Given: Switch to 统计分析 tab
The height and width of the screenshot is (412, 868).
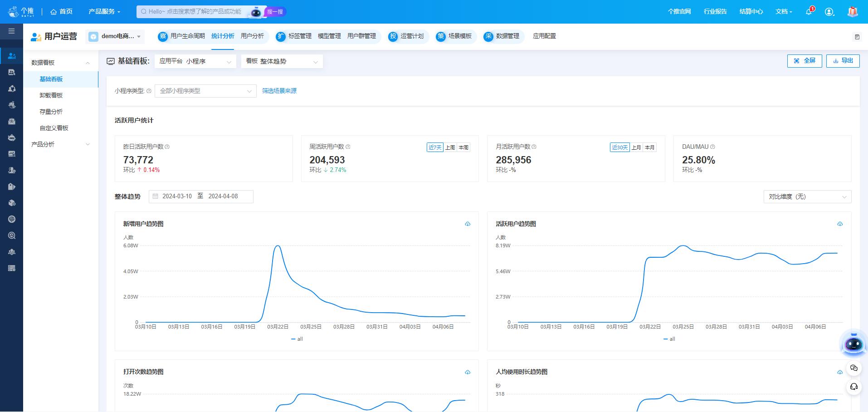Looking at the screenshot, I should (x=223, y=36).
